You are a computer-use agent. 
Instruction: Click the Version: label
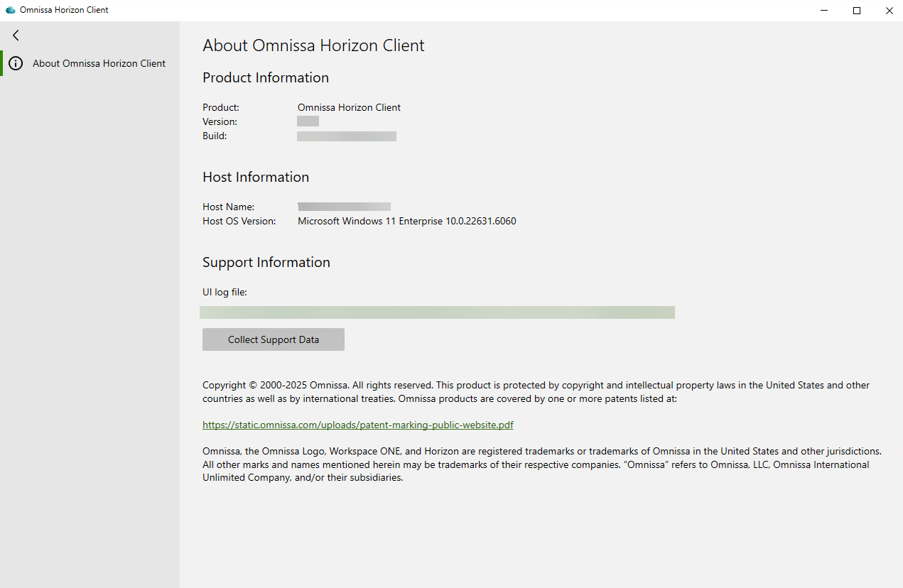click(220, 121)
